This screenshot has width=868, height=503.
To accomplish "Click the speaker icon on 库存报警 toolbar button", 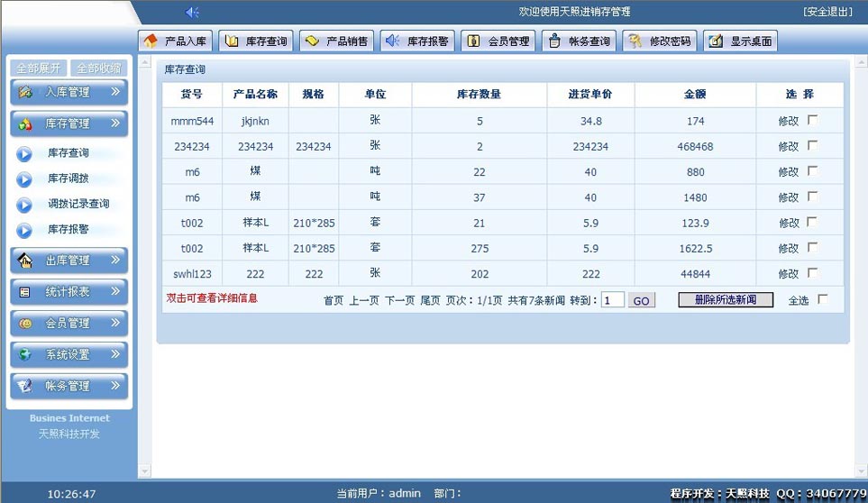I will click(392, 41).
